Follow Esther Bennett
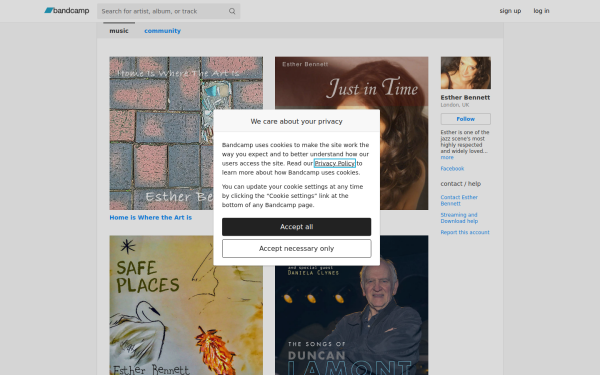600x375 pixels. point(465,119)
